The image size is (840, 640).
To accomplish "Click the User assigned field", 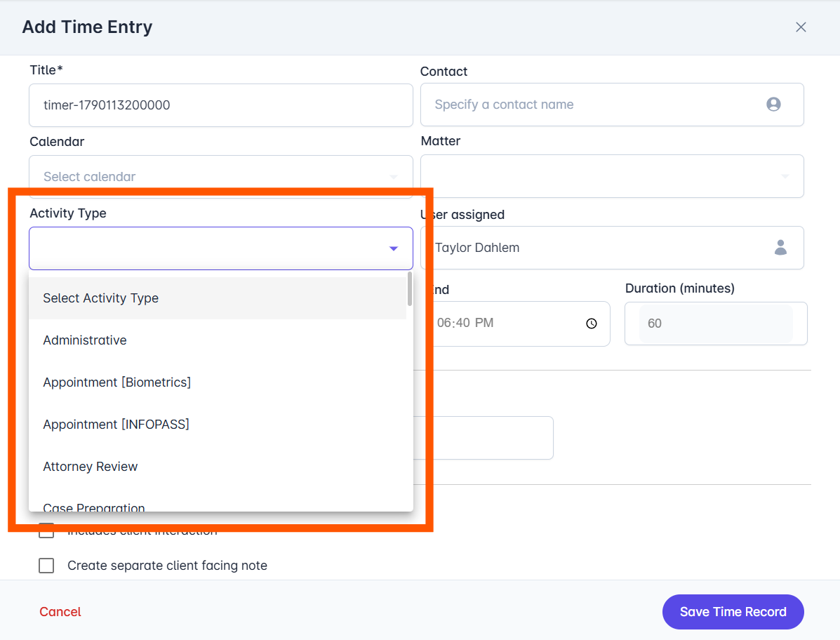I will click(612, 248).
